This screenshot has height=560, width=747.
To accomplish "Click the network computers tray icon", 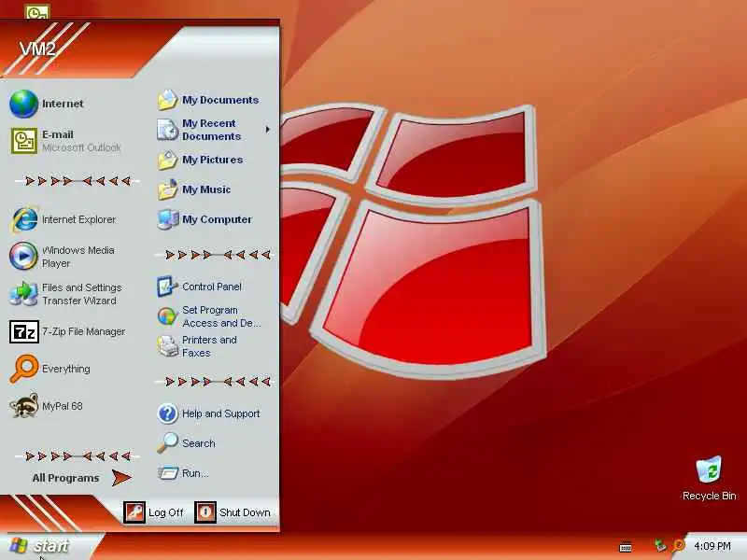I will (660, 546).
